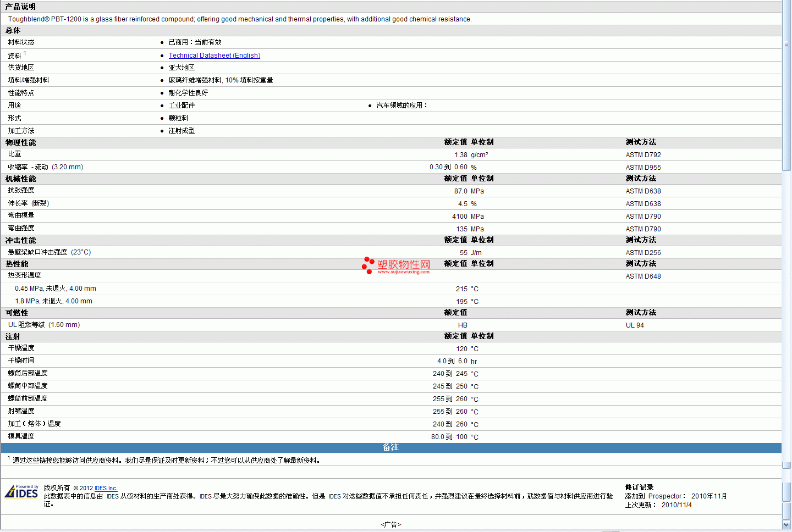Click the "填料/增强材料" row label

[x=29, y=80]
